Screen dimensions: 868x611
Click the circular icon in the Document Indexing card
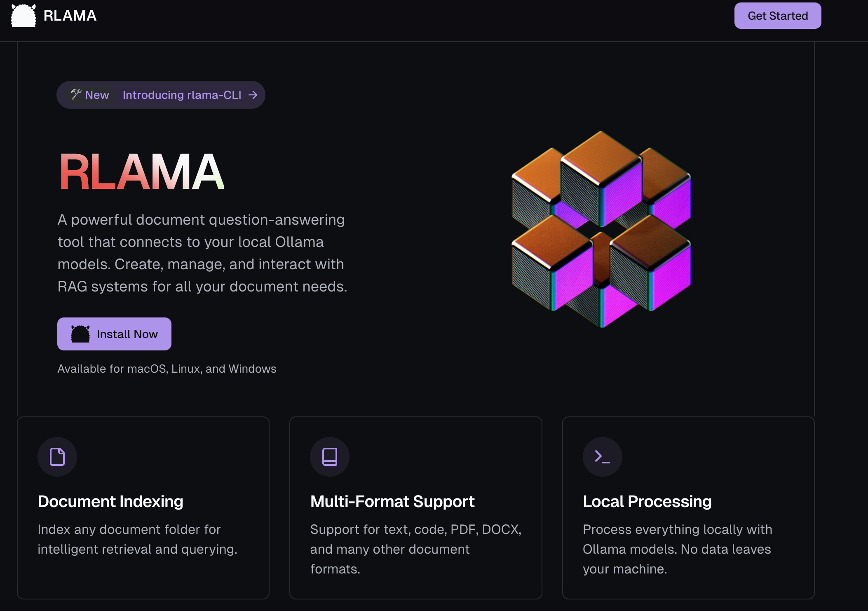coord(57,456)
